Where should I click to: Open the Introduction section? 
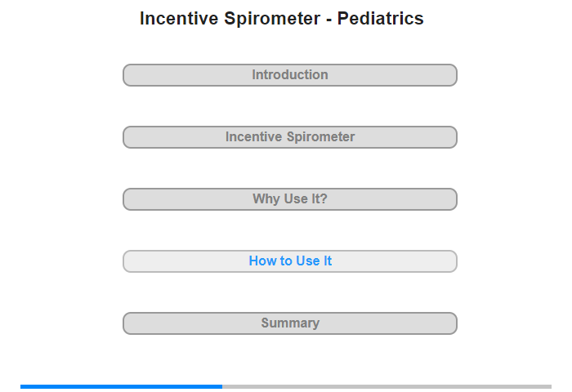[289, 75]
